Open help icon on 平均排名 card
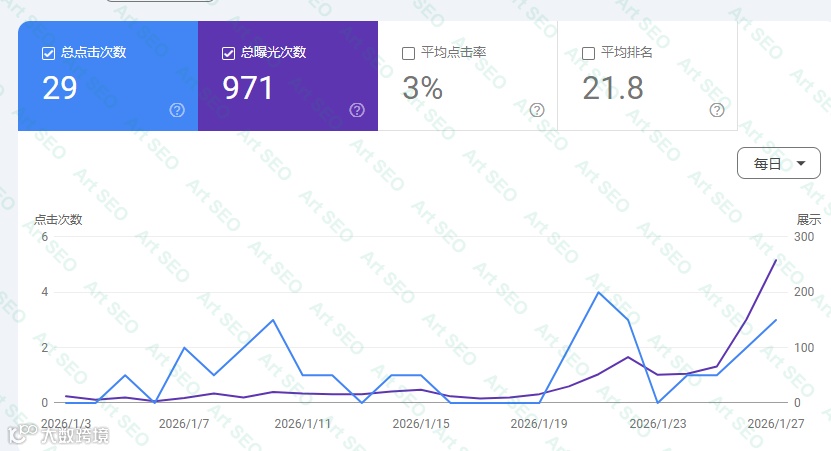Image resolution: width=831 pixels, height=451 pixels. (717, 110)
